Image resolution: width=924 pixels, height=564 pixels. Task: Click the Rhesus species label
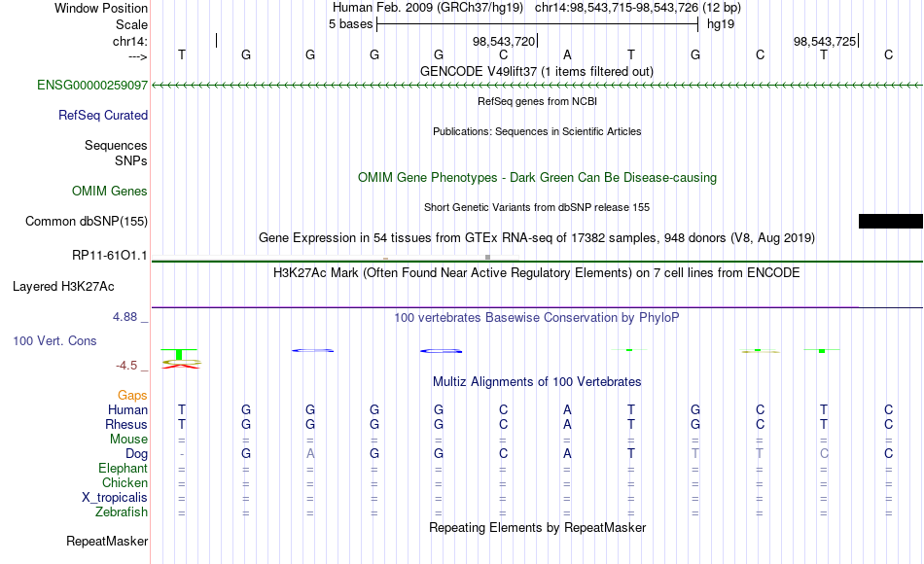pyautogui.click(x=126, y=424)
